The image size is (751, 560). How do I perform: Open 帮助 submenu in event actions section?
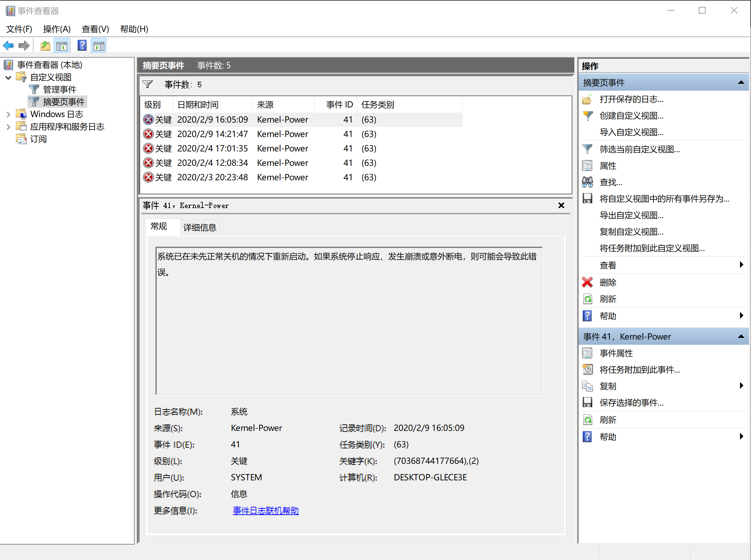741,436
